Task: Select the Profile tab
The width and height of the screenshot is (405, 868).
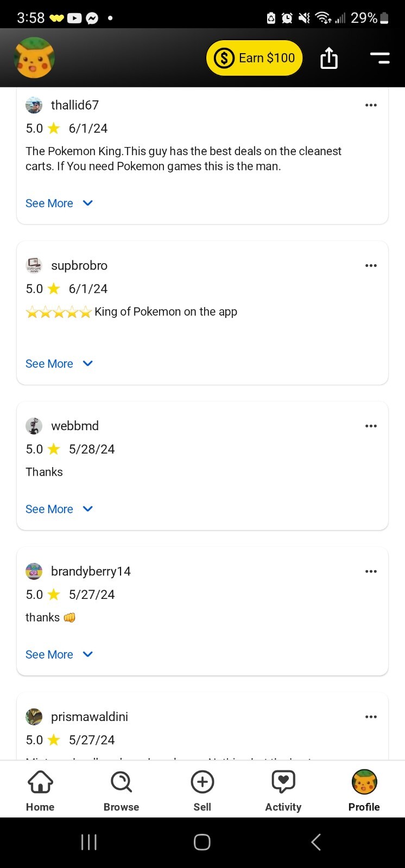Action: point(364,791)
